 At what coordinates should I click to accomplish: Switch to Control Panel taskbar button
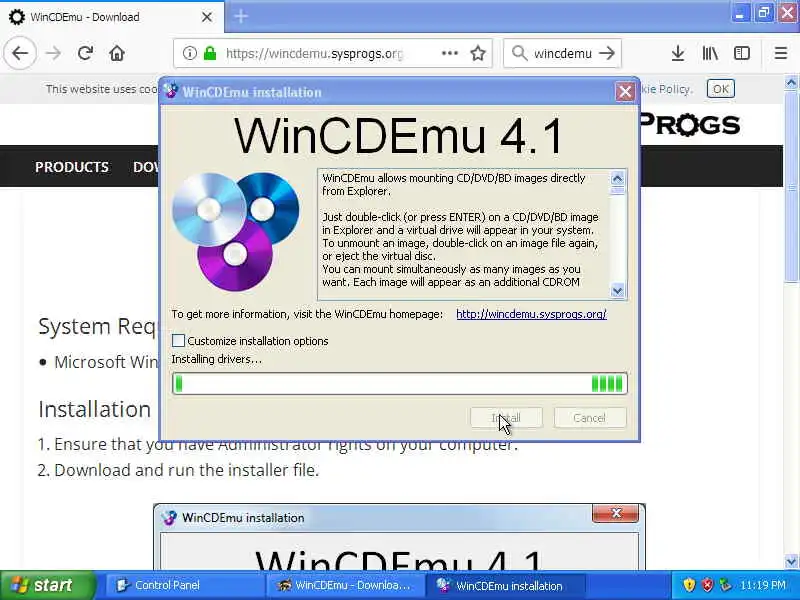184,585
